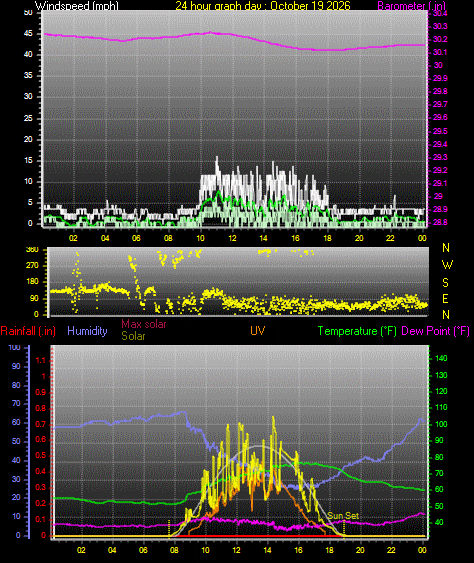Click the Temperature (°F) legend label

pos(357,331)
